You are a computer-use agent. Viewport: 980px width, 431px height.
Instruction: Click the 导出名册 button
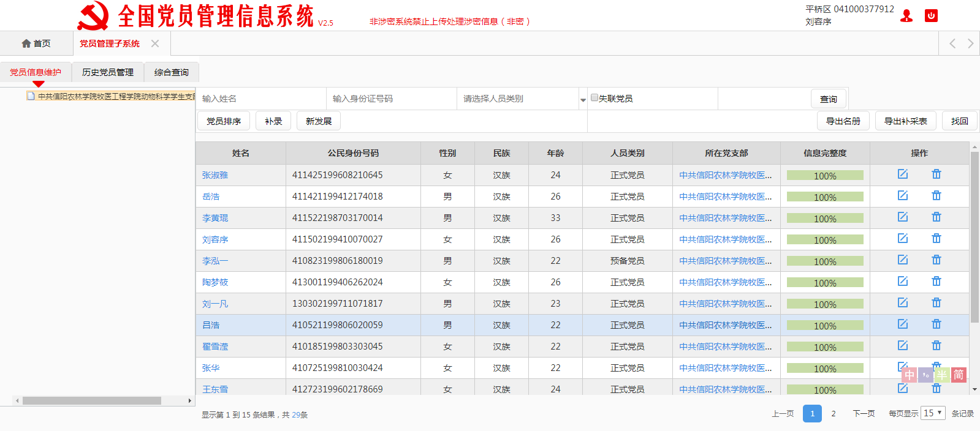click(843, 121)
